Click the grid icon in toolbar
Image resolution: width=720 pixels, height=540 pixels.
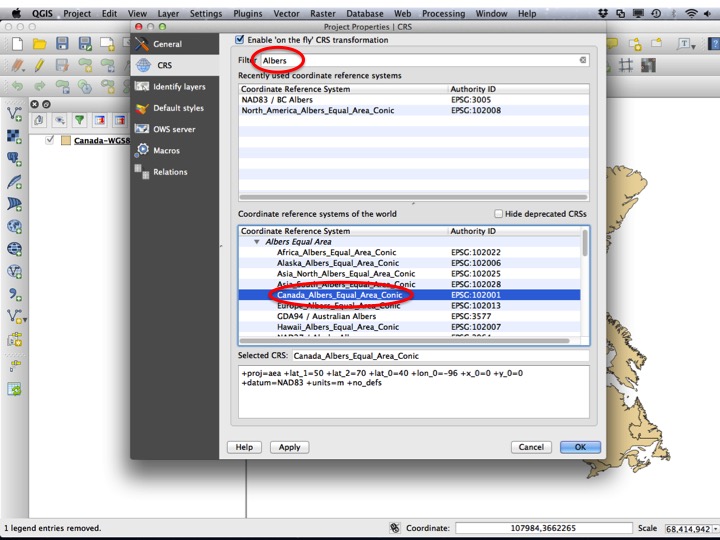point(626,65)
